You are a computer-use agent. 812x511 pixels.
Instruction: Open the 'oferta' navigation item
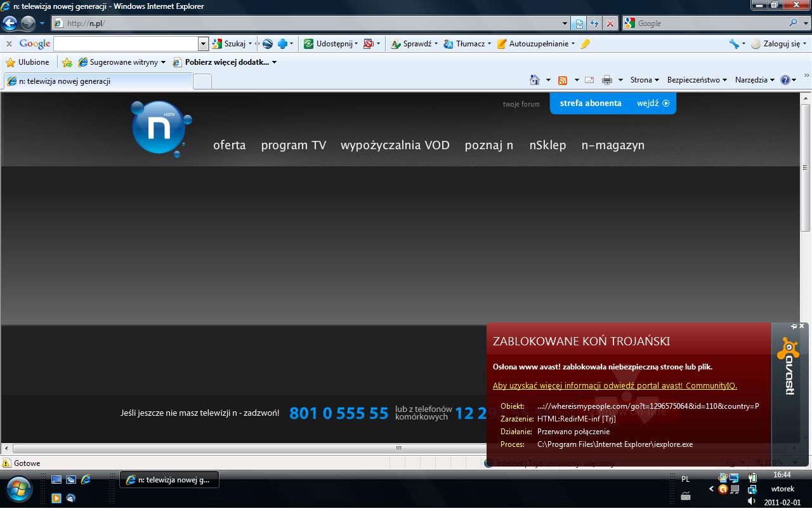point(230,145)
